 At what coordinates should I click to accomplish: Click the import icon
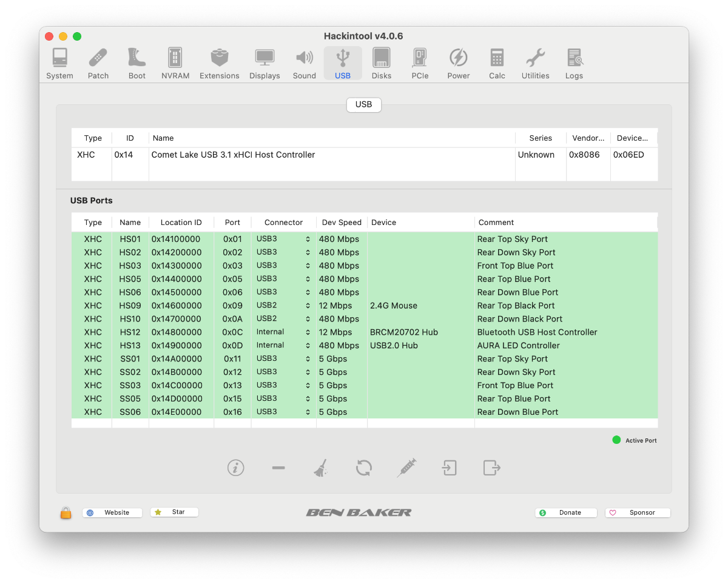449,468
